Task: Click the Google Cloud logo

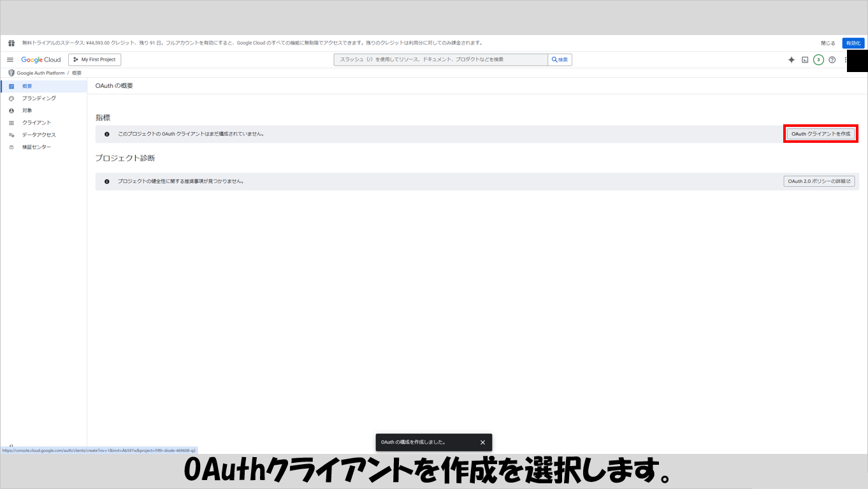Action: click(41, 60)
